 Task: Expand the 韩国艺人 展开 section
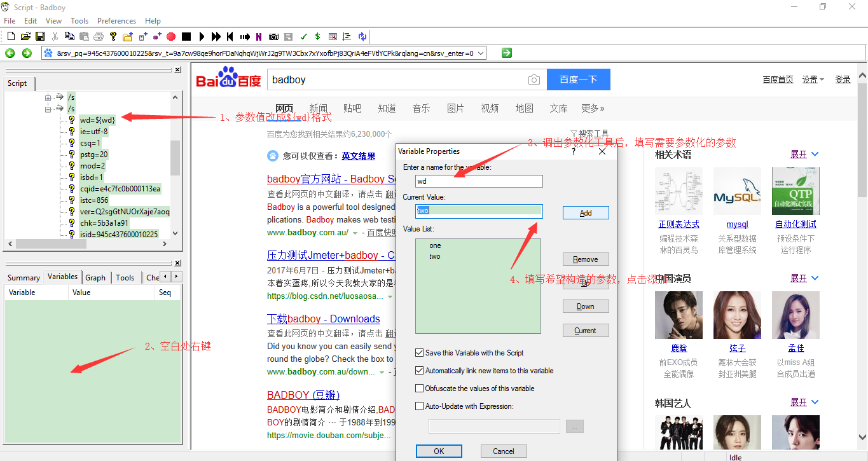click(804, 403)
